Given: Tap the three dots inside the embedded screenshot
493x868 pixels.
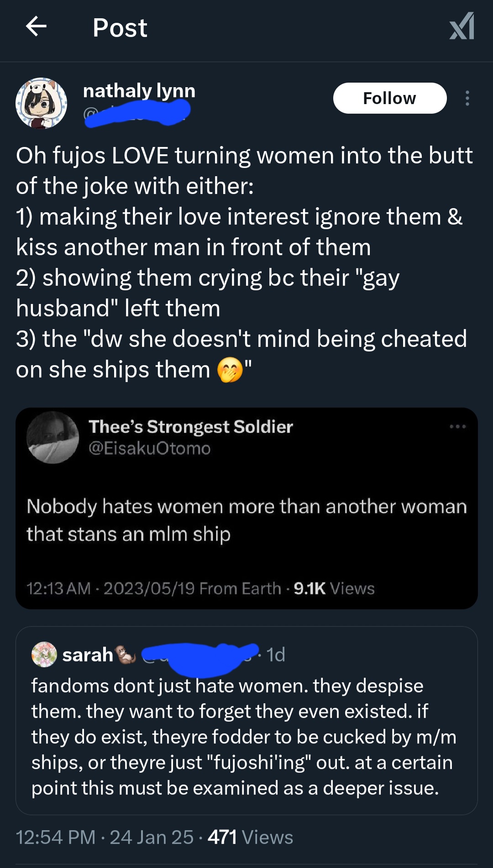Looking at the screenshot, I should coord(457,427).
